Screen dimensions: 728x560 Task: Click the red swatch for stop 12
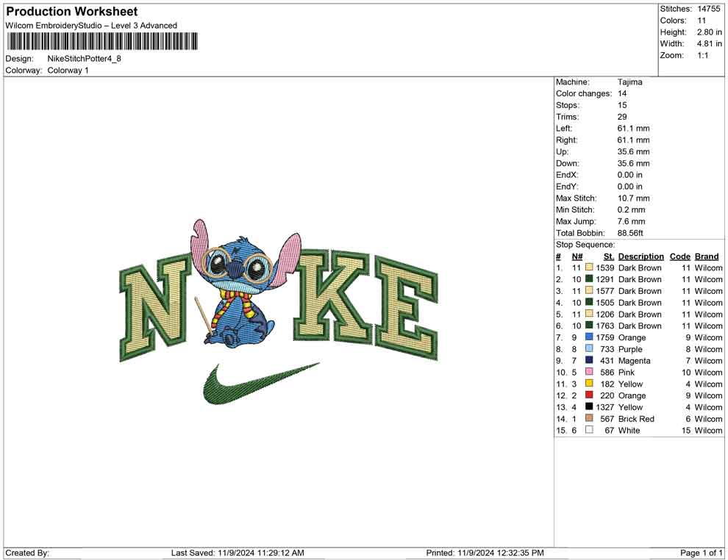click(x=589, y=395)
